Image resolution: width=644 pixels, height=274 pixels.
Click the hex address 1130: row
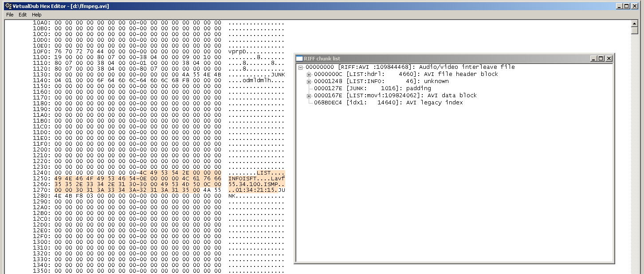[158, 75]
